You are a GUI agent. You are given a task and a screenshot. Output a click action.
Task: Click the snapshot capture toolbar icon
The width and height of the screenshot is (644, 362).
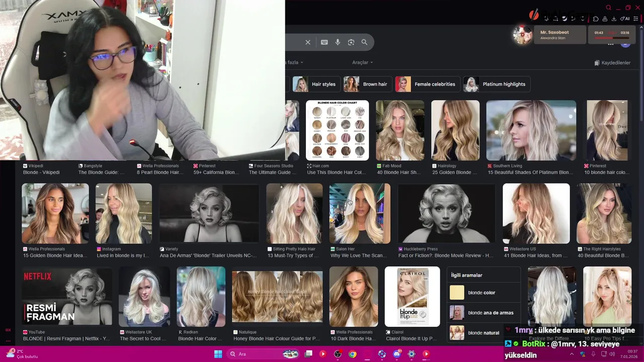click(x=555, y=19)
